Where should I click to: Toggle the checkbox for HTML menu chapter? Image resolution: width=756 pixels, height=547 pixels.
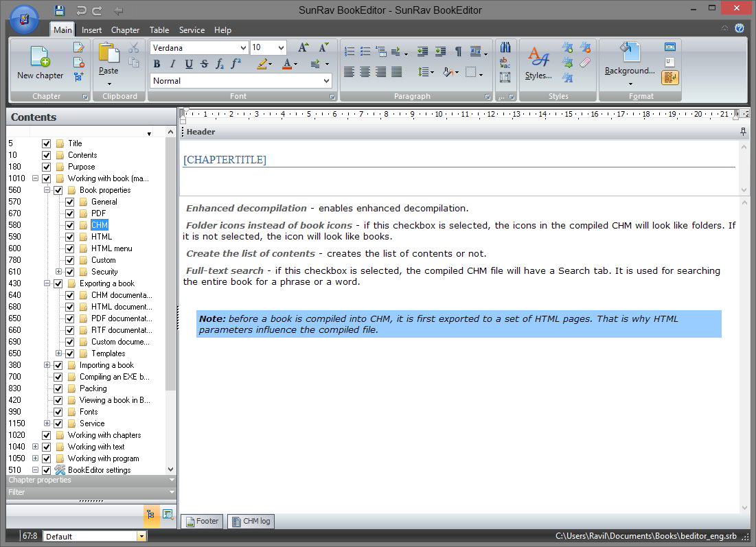coord(69,248)
